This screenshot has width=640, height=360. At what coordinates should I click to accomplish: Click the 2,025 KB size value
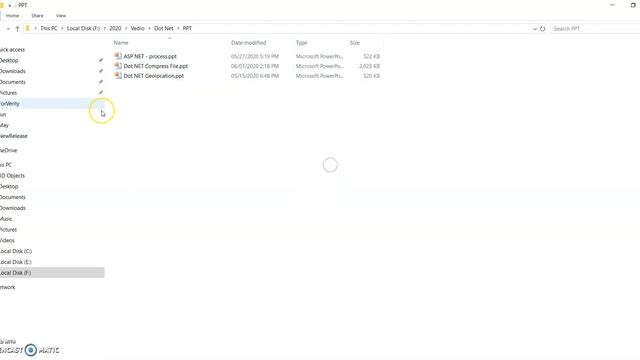click(369, 66)
